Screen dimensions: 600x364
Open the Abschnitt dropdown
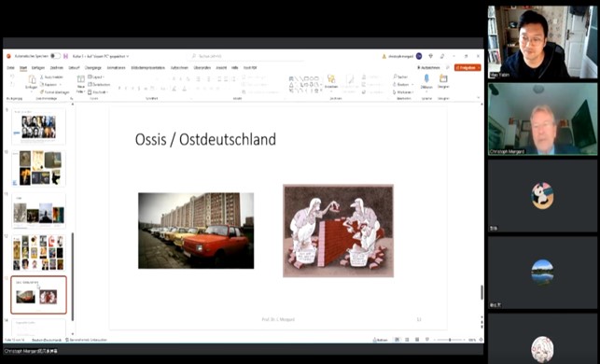[x=98, y=92]
